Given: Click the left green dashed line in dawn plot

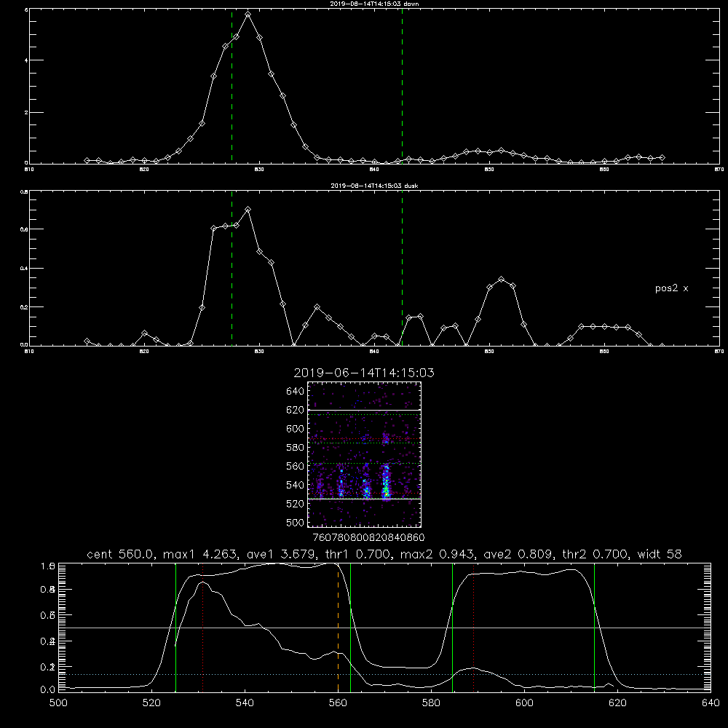Looking at the screenshot, I should (x=232, y=87).
